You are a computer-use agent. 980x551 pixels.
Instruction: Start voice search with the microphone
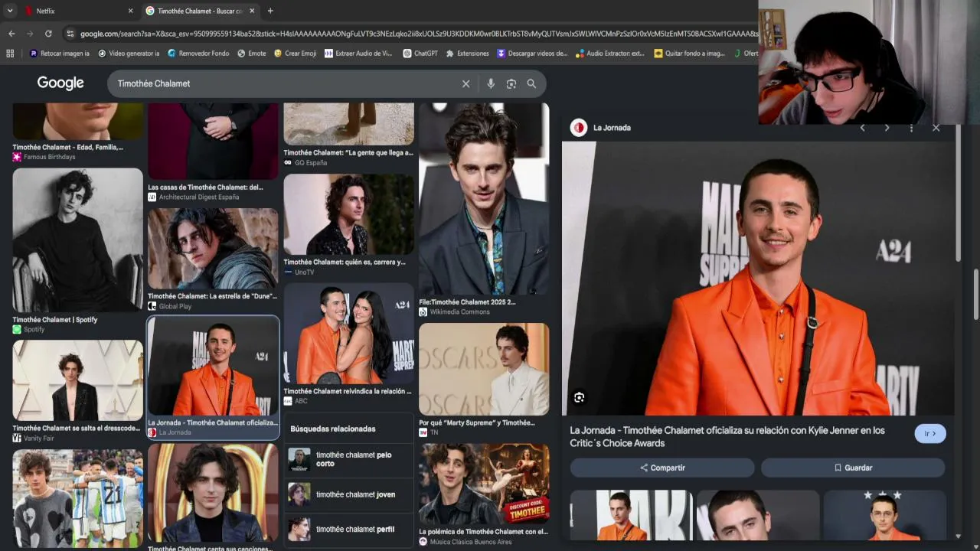[491, 83]
